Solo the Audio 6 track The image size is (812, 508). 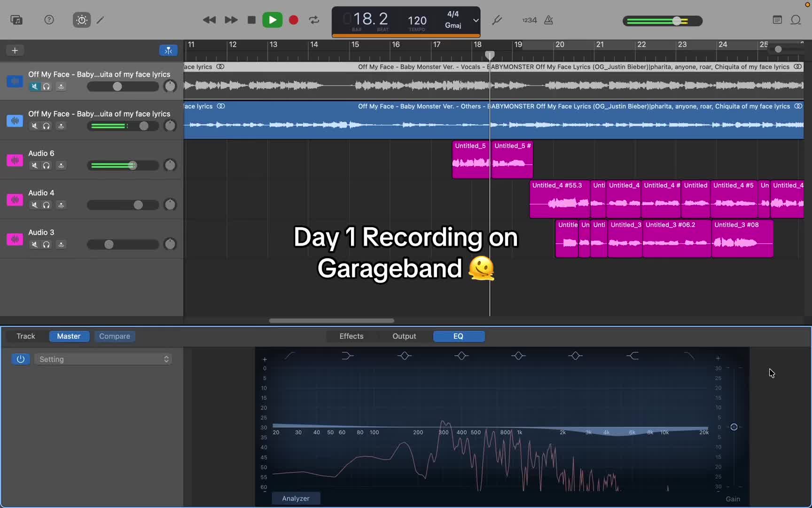[x=47, y=166]
